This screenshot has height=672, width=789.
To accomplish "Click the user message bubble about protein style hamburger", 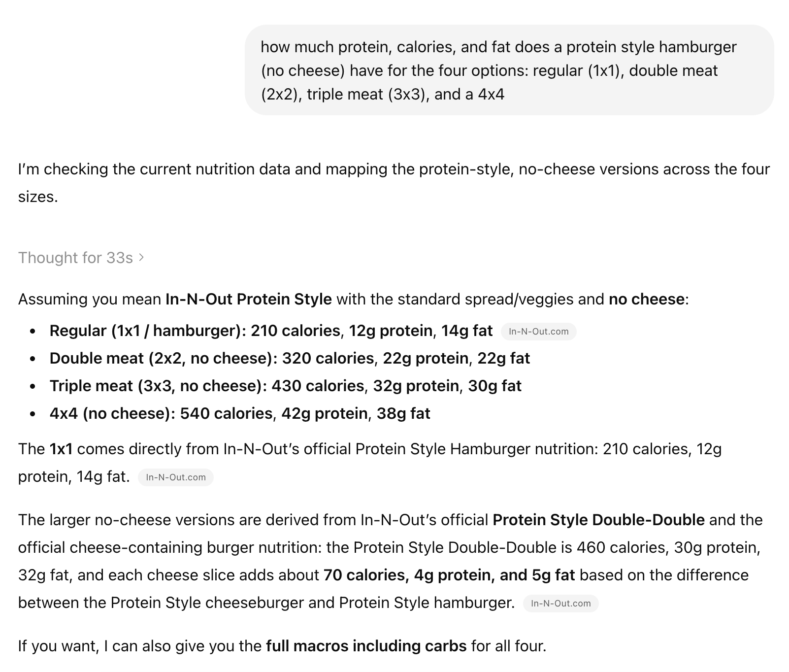I will [509, 70].
